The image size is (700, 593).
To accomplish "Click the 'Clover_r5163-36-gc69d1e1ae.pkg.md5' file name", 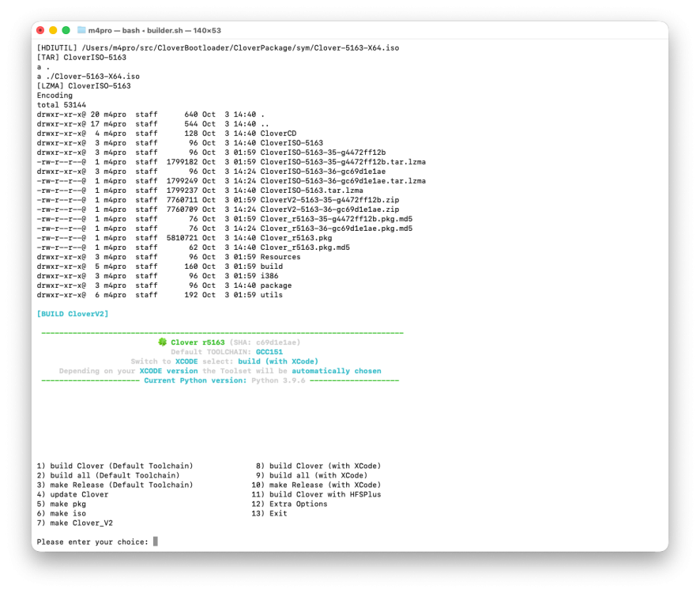I will [336, 229].
